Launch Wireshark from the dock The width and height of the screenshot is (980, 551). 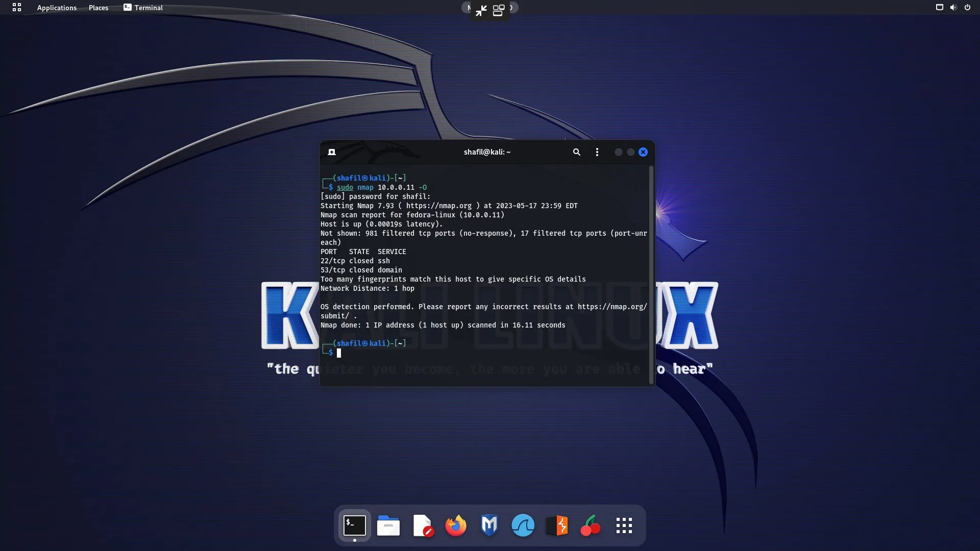pyautogui.click(x=523, y=525)
